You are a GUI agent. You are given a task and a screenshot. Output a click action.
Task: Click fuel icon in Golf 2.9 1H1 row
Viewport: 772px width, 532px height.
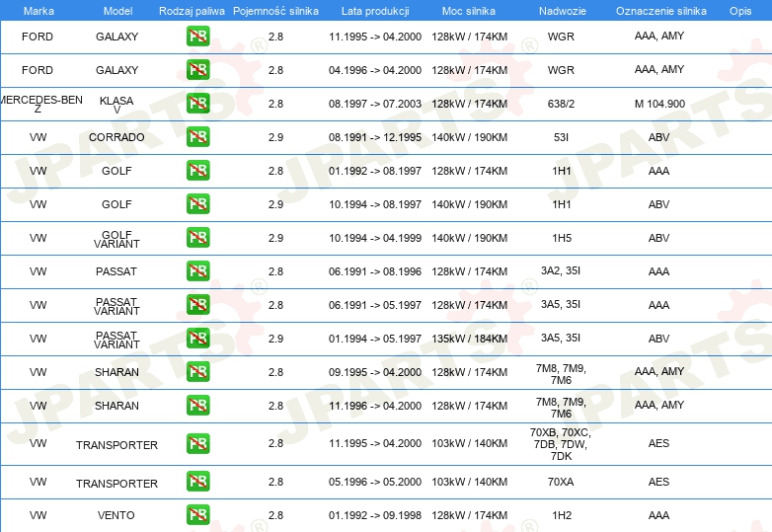pos(197,204)
